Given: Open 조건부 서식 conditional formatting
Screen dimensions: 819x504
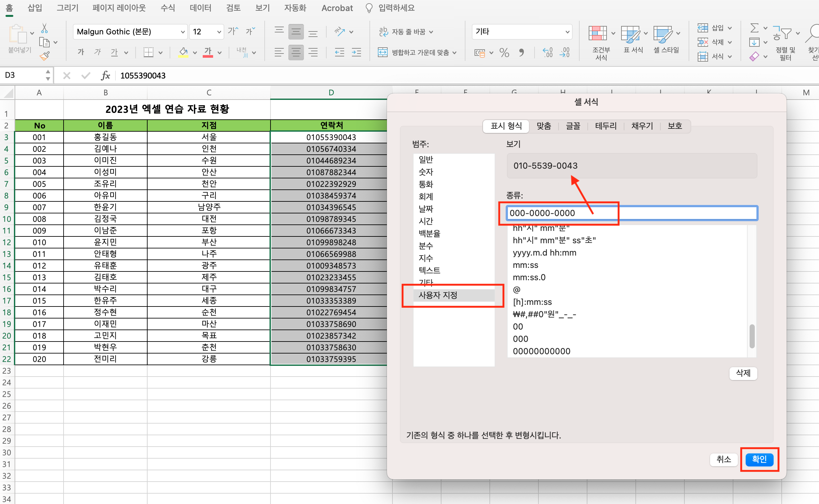Looking at the screenshot, I should [x=601, y=43].
